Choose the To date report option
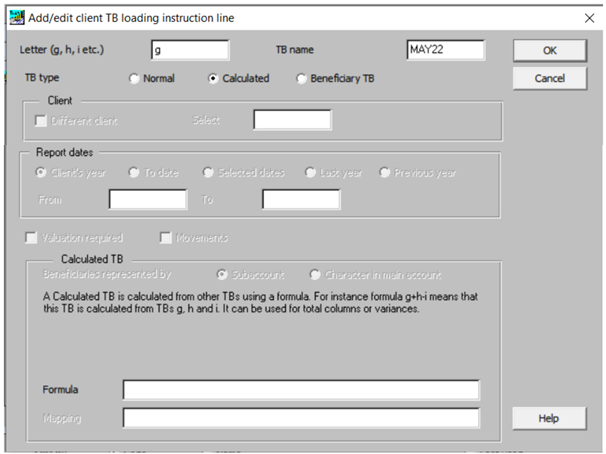The width and height of the screenshot is (606, 454). click(153, 172)
